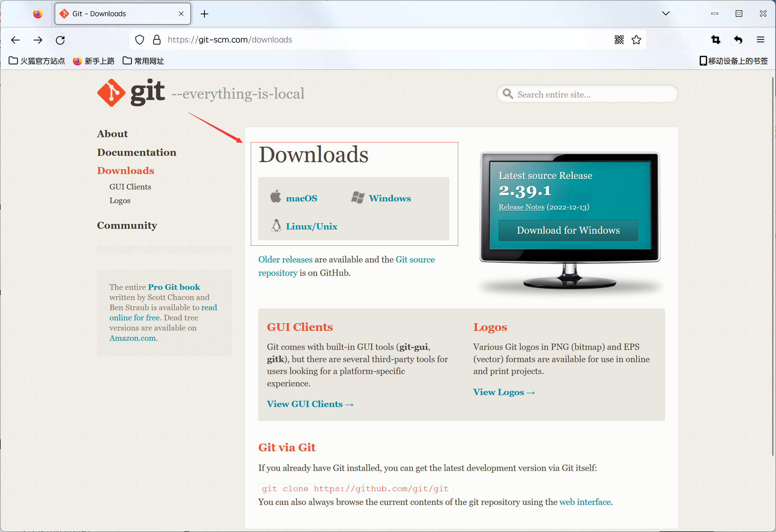Screen dimensions: 776x532
Task: Click the padlock site security icon
Action: pos(157,40)
